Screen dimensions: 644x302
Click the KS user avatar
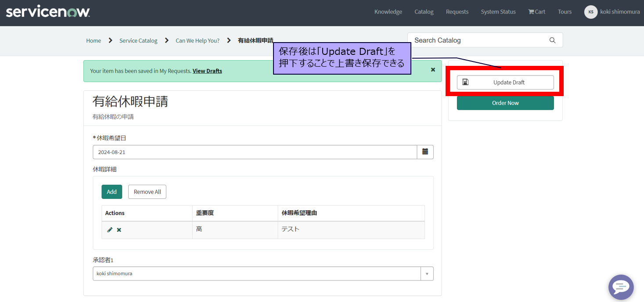[x=591, y=12]
